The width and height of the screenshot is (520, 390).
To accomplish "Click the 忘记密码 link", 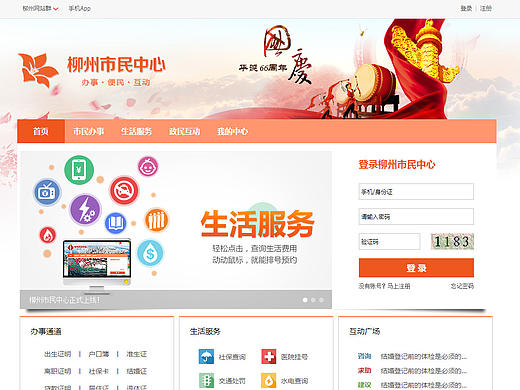I will [x=462, y=286].
